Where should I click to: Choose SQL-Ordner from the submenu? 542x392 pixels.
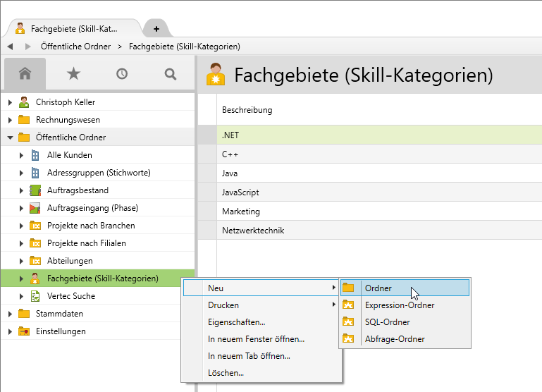(387, 322)
